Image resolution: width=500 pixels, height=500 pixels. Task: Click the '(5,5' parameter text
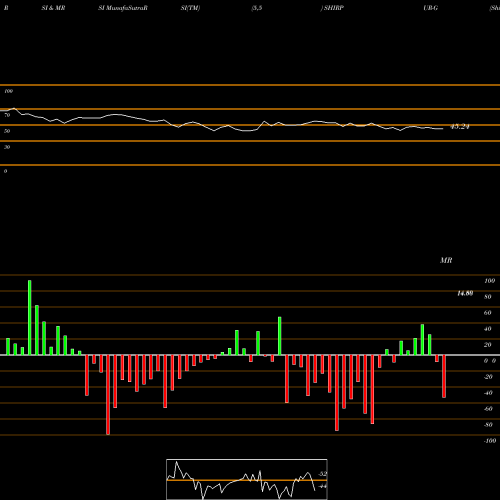point(257,8)
